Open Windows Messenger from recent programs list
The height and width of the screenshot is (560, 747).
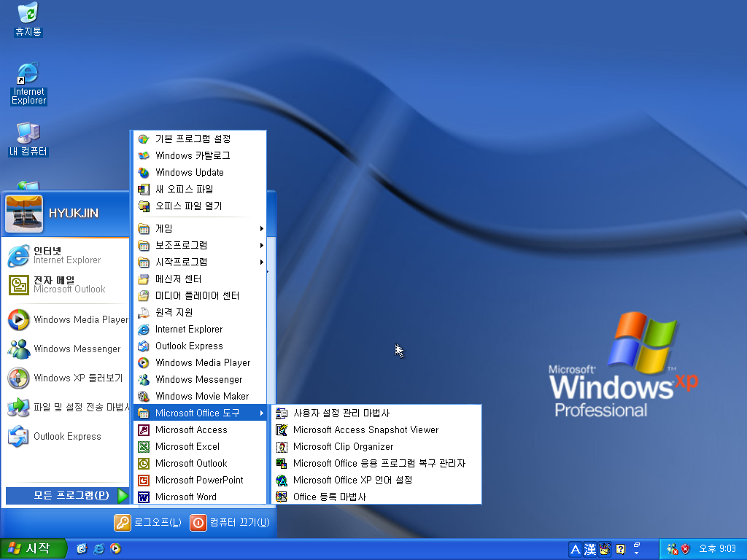pos(66,349)
